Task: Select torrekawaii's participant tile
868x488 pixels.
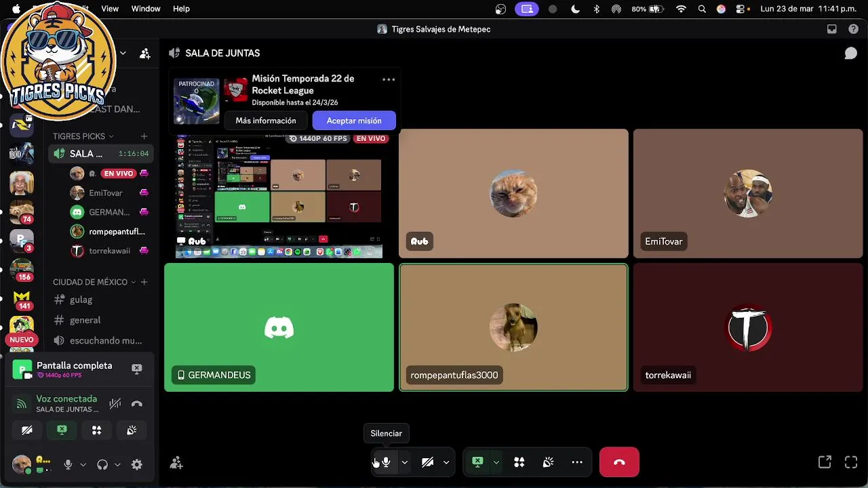Action: click(x=748, y=327)
